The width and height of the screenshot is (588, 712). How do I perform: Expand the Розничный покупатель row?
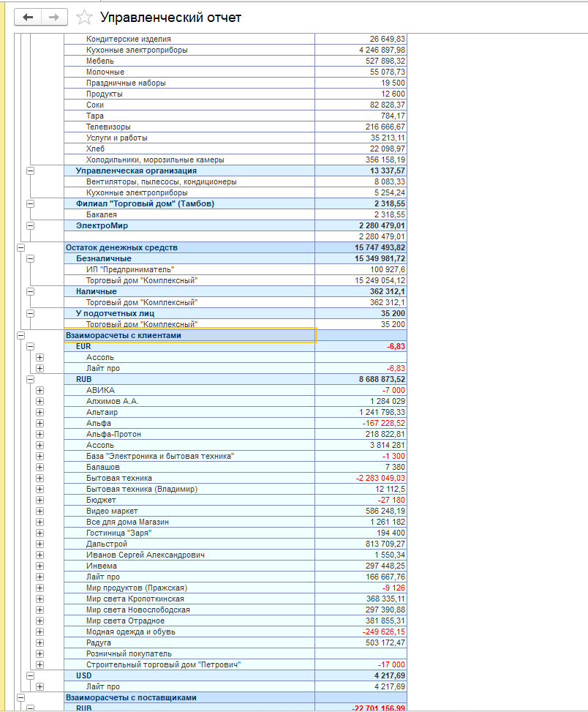tap(40, 654)
